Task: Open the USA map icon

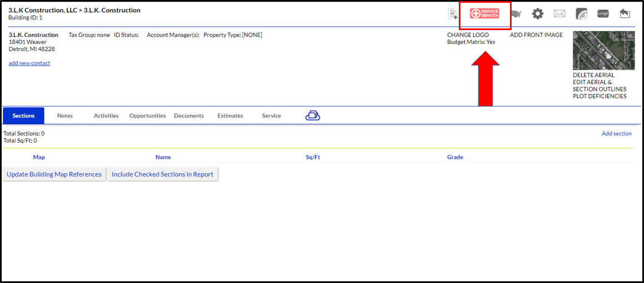Action: pyautogui.click(x=516, y=14)
